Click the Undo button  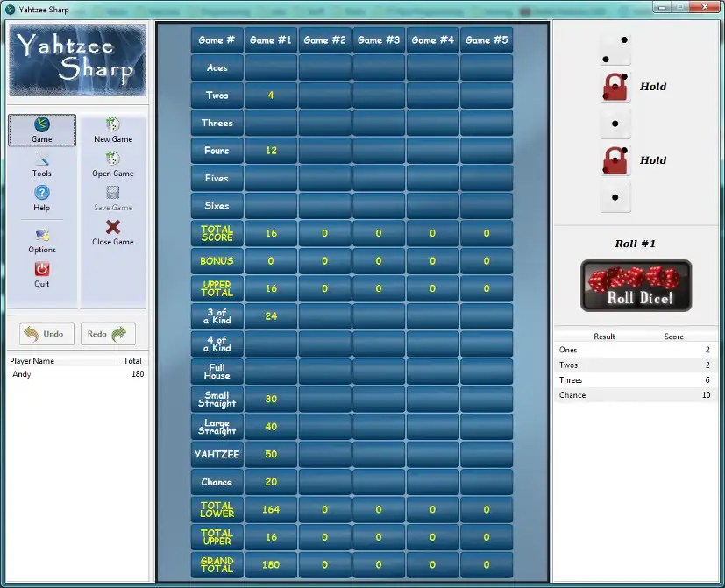(46, 334)
